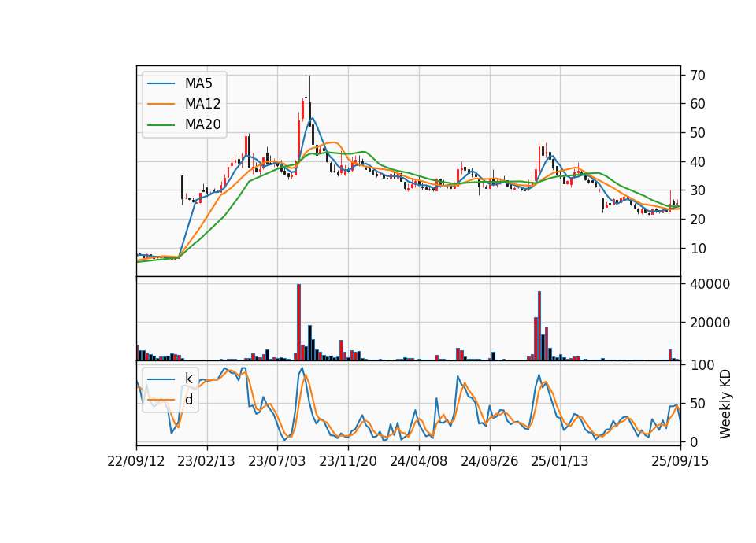Click the 40000 volume axis tick
The height and width of the screenshot is (543, 756).
click(710, 284)
